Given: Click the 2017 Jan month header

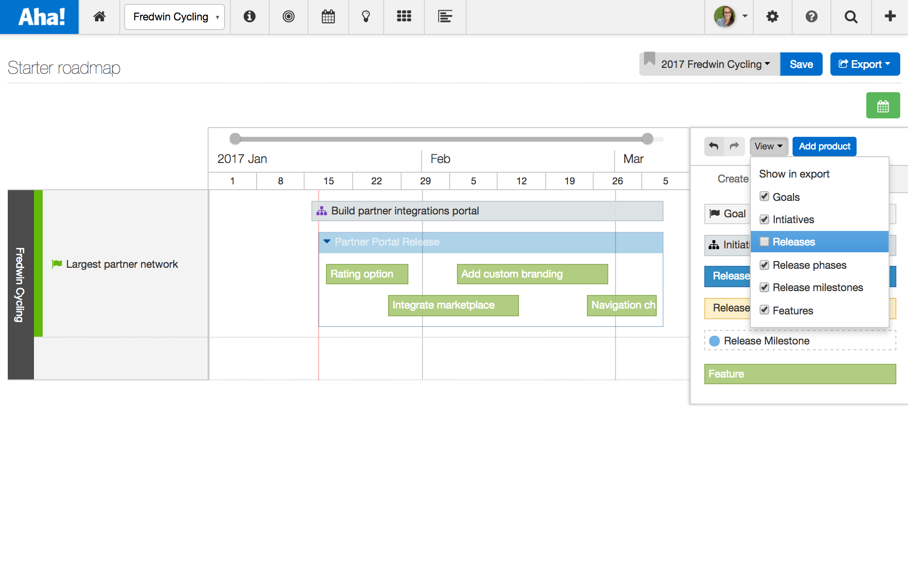Looking at the screenshot, I should (x=242, y=159).
